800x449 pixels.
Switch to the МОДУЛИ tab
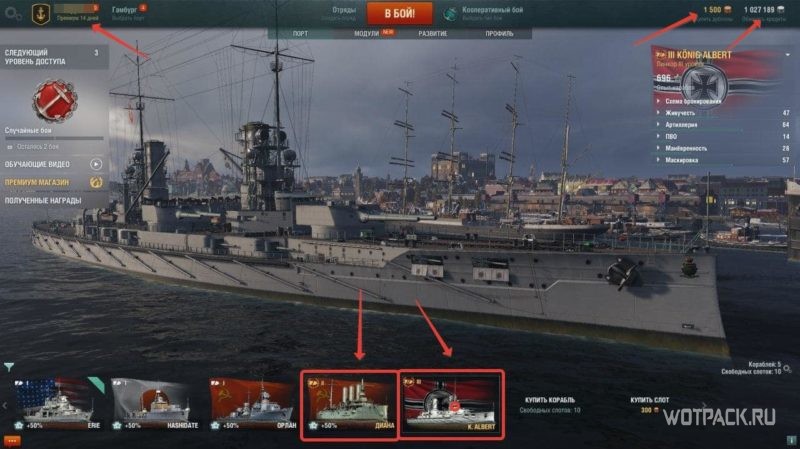[366, 33]
